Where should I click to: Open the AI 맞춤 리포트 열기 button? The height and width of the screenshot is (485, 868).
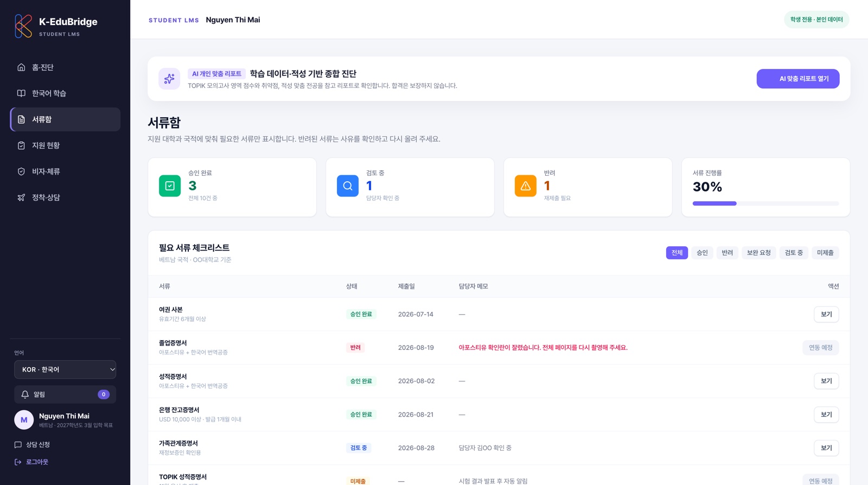pyautogui.click(x=798, y=79)
